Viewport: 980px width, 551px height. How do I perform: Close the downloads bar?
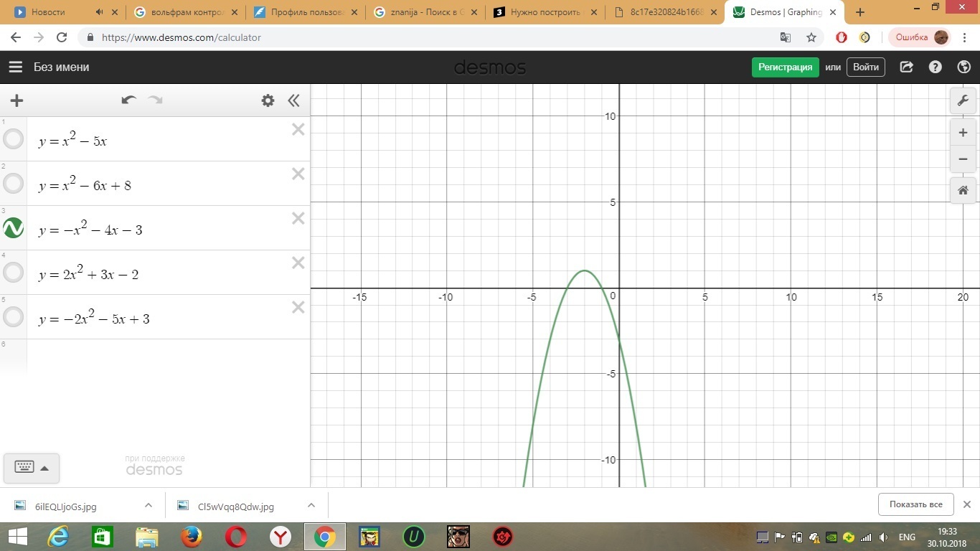[x=967, y=504]
